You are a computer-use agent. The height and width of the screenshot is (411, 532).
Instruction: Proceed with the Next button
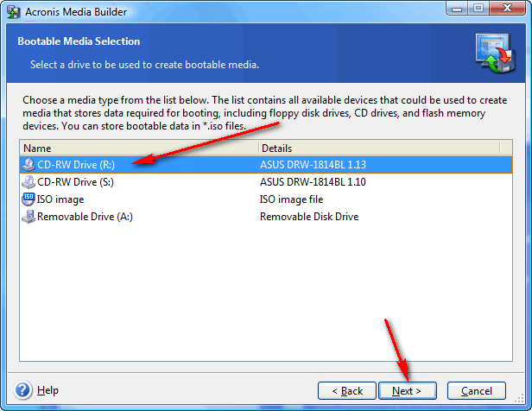[x=407, y=391]
